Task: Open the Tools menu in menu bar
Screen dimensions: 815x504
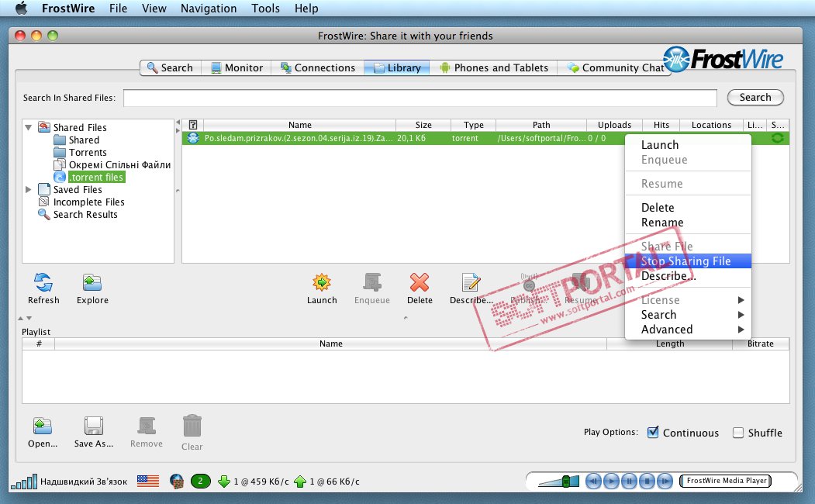Action: [x=265, y=9]
